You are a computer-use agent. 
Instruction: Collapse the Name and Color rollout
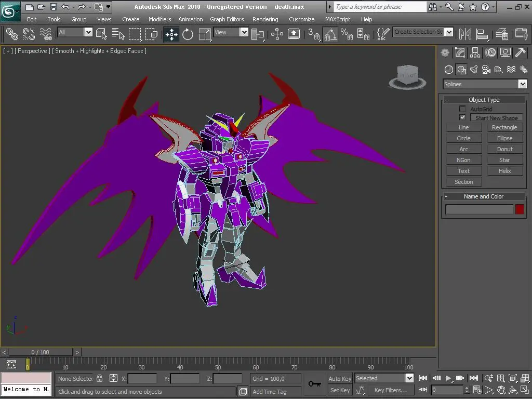[x=484, y=196]
